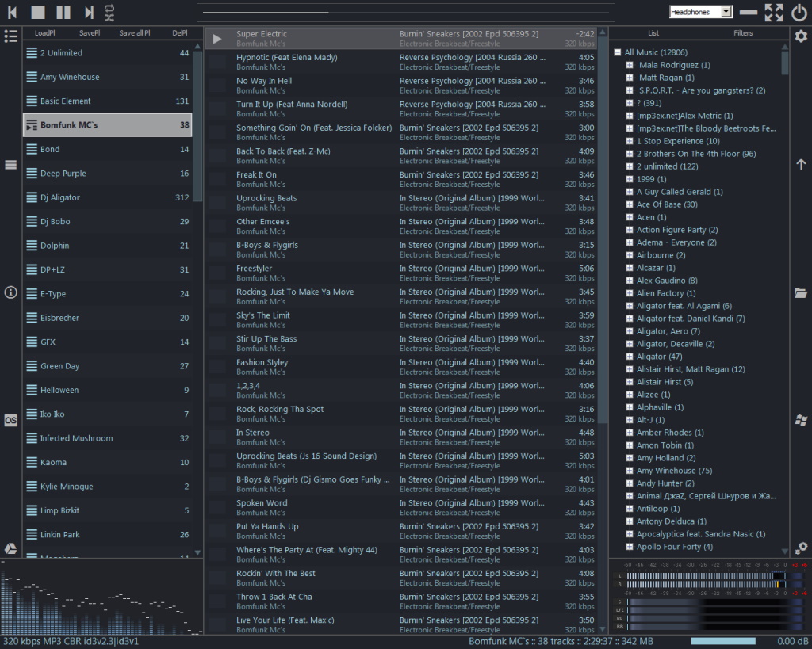Image resolution: width=812 pixels, height=649 pixels.
Task: Click the track list scrollbar down arrow
Action: (603, 629)
